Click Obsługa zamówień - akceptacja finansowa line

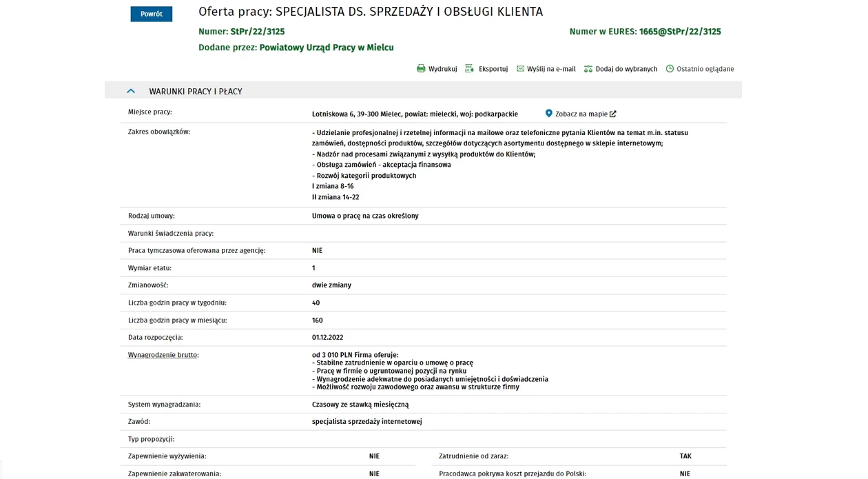tap(382, 165)
